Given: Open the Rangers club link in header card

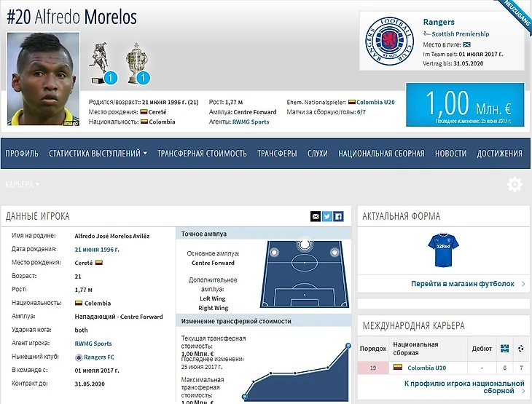Looking at the screenshot, I should click(439, 22).
